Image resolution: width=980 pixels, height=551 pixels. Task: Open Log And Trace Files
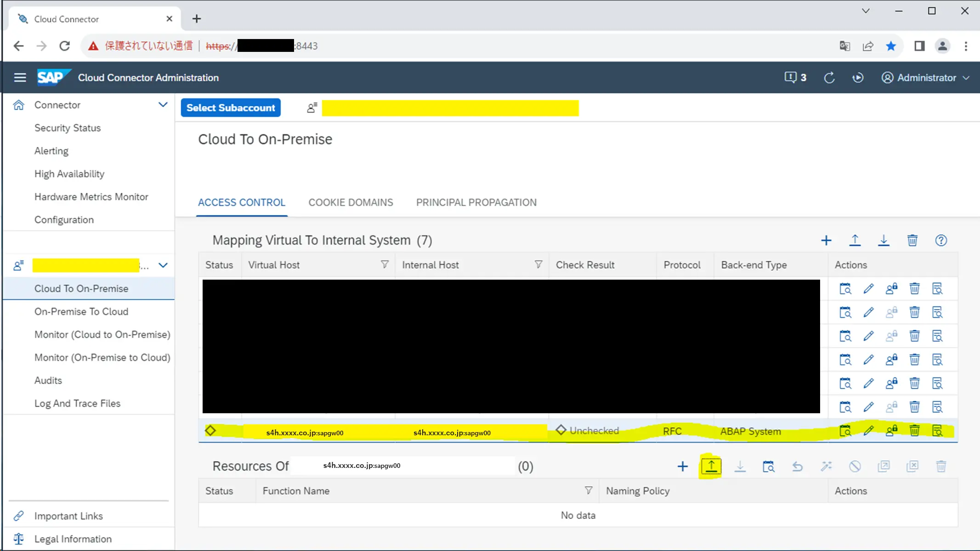tap(77, 404)
